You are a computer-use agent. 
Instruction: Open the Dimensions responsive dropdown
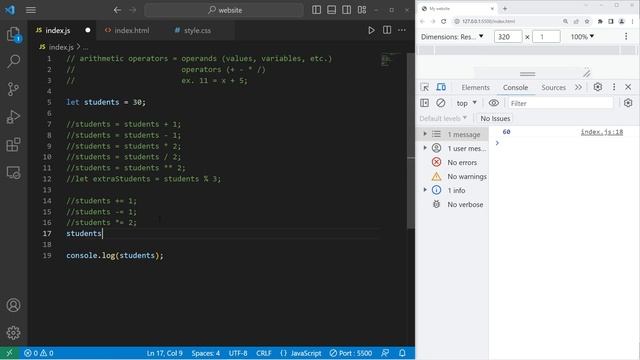click(x=452, y=37)
